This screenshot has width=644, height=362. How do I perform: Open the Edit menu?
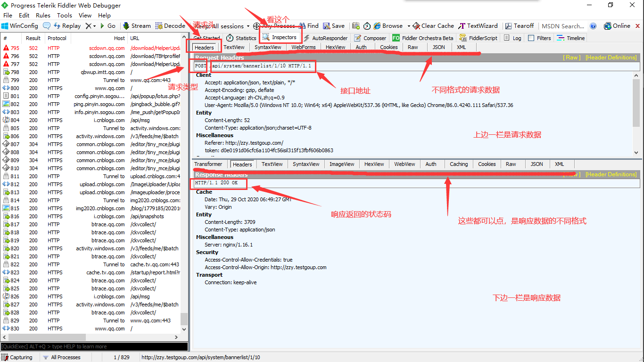pyautogui.click(x=24, y=15)
